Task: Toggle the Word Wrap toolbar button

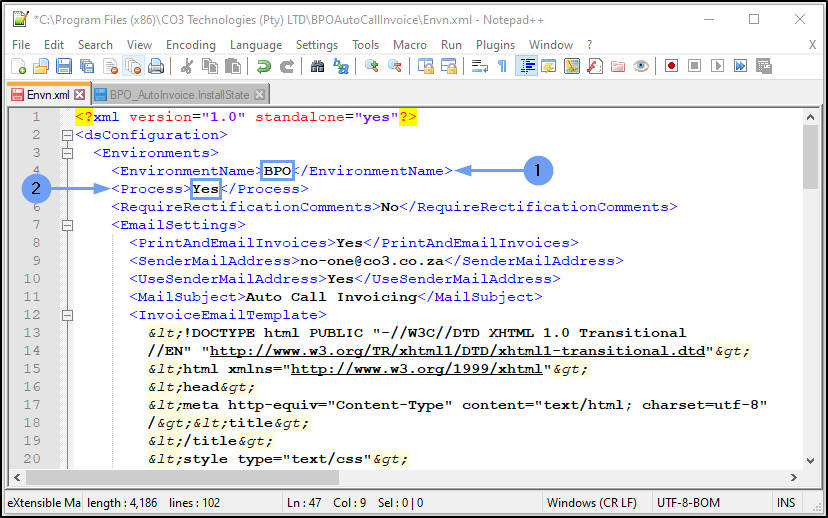Action: (x=479, y=66)
